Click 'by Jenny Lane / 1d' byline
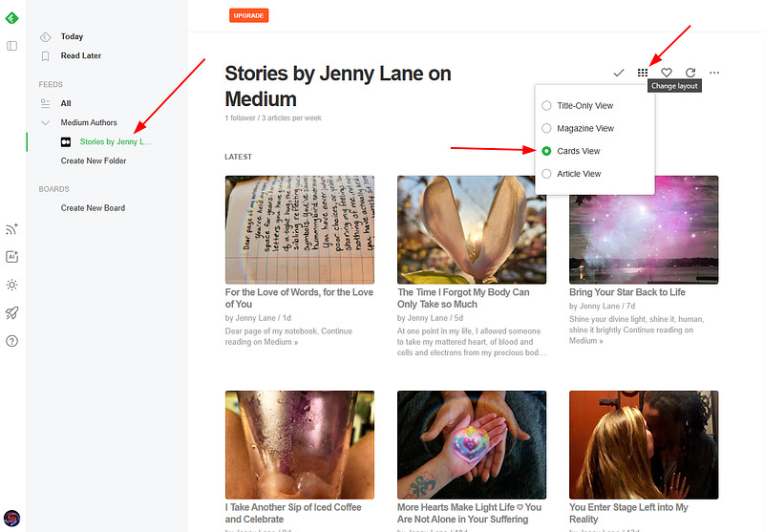 (258, 318)
